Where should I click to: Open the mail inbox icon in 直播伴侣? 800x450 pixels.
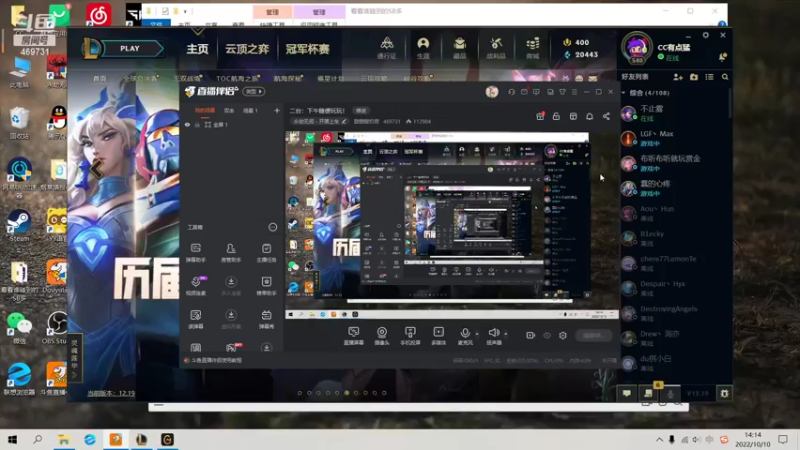tap(524, 92)
